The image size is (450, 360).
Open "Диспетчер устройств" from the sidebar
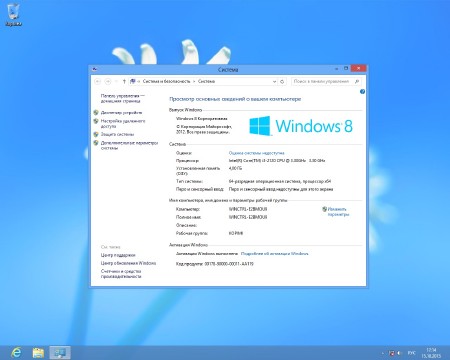pos(121,113)
